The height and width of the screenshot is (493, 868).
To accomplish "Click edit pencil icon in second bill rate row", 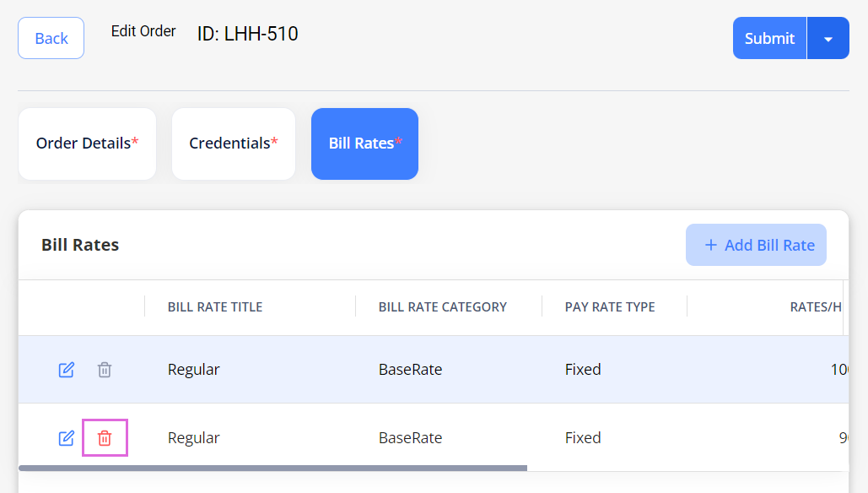I will pyautogui.click(x=66, y=438).
